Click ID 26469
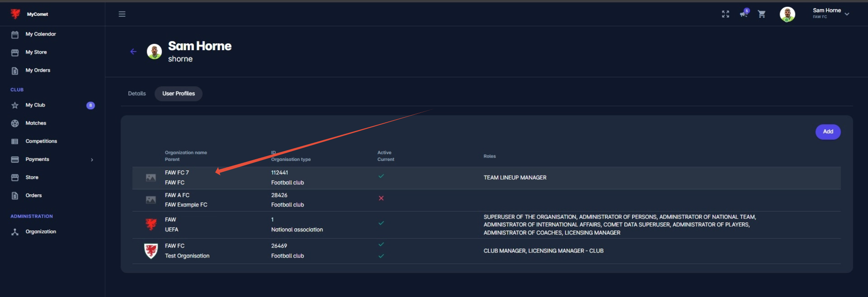868x297 pixels. point(279,246)
